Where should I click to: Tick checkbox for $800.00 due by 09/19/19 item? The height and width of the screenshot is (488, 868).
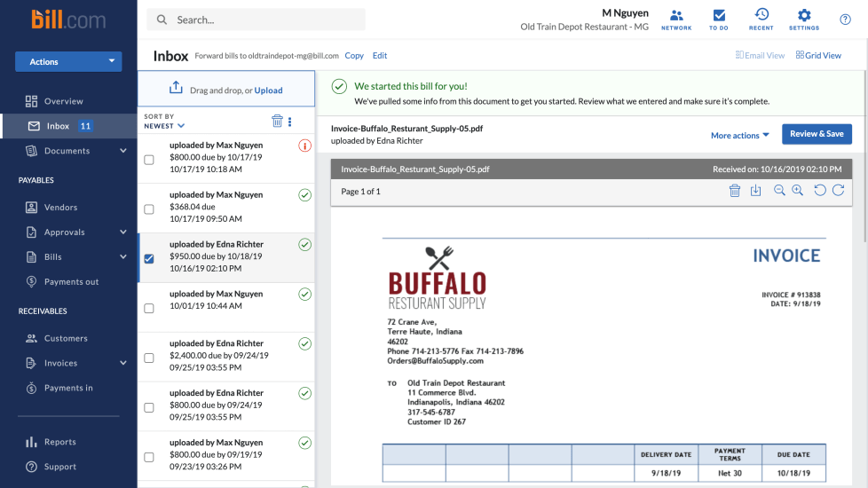pos(149,457)
